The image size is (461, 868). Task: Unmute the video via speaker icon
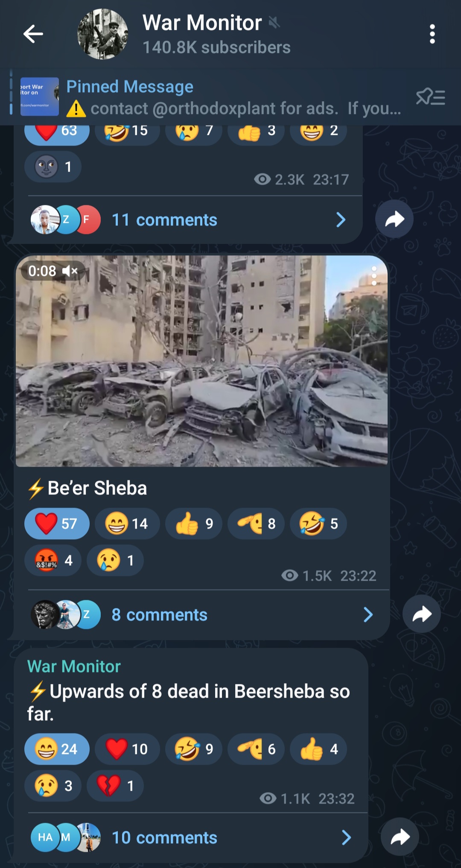[x=70, y=271]
